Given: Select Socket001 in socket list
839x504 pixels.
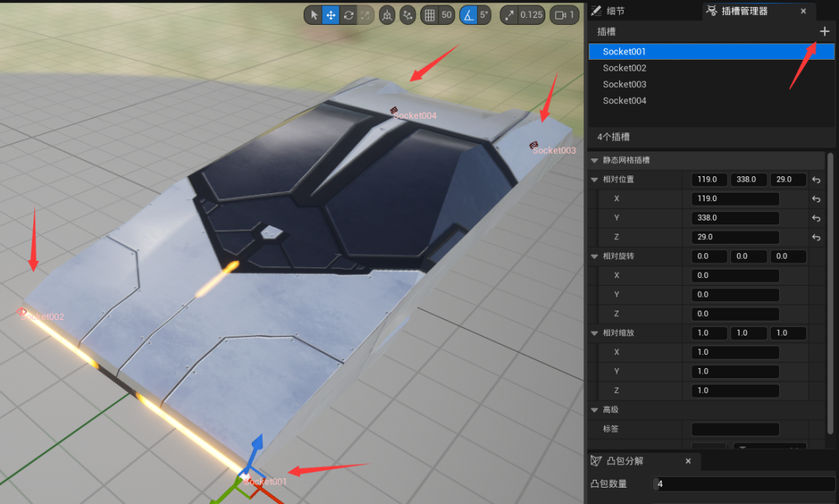Looking at the screenshot, I should click(x=711, y=51).
